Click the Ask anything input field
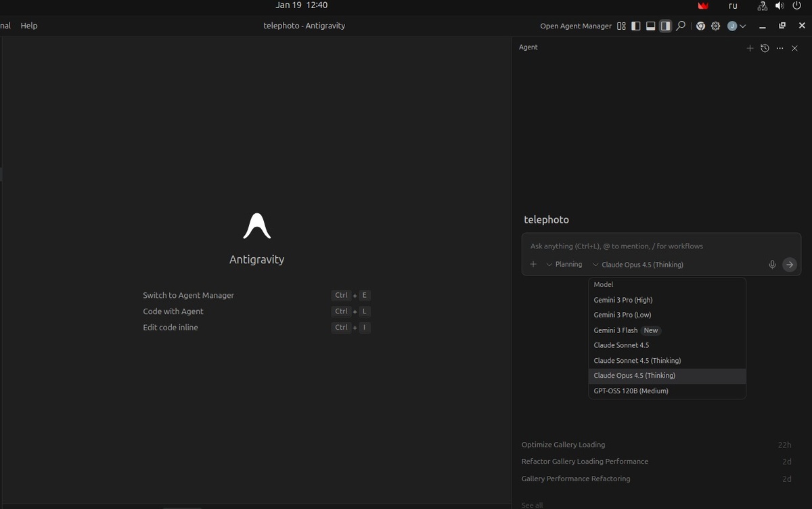This screenshot has height=509, width=812. tap(660, 246)
